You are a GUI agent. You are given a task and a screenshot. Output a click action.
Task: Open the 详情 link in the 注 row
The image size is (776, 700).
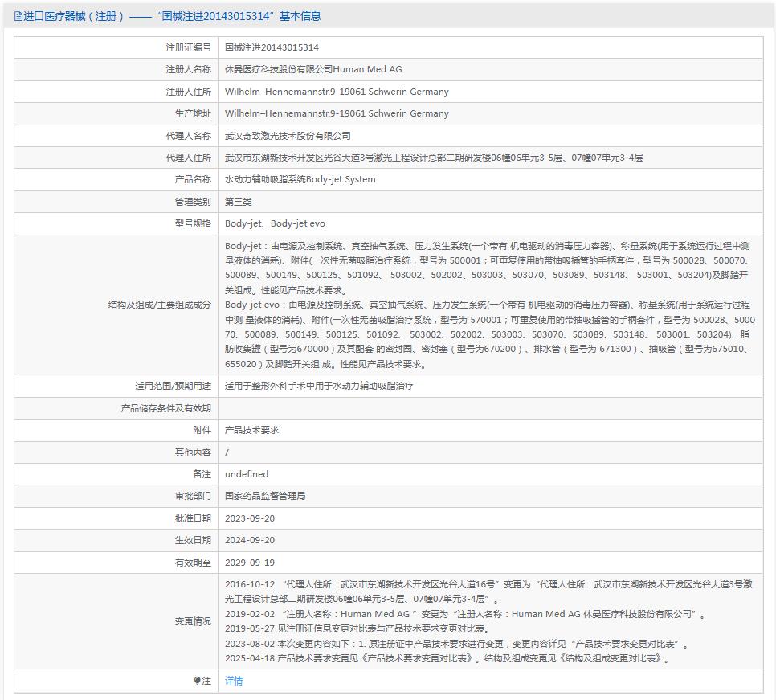234,681
